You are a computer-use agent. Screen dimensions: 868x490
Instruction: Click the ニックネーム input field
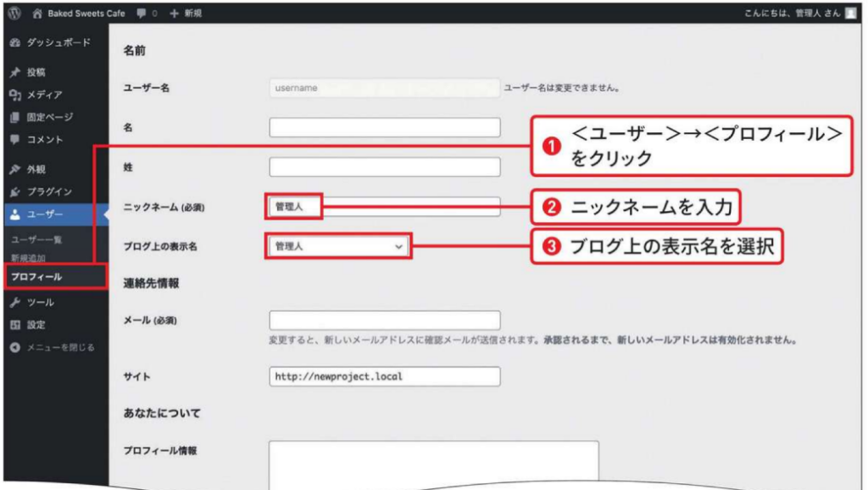tap(384, 206)
